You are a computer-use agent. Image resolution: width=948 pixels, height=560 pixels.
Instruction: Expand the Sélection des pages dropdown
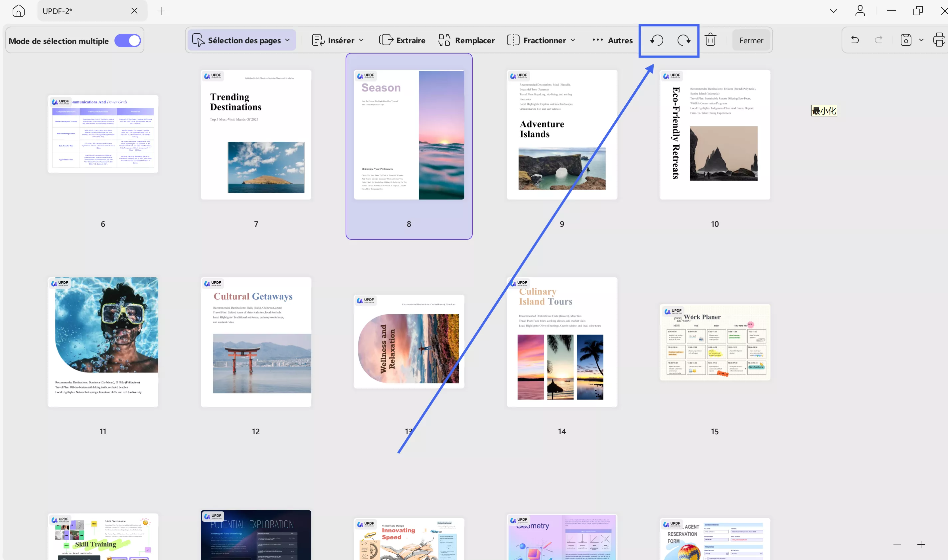point(241,40)
